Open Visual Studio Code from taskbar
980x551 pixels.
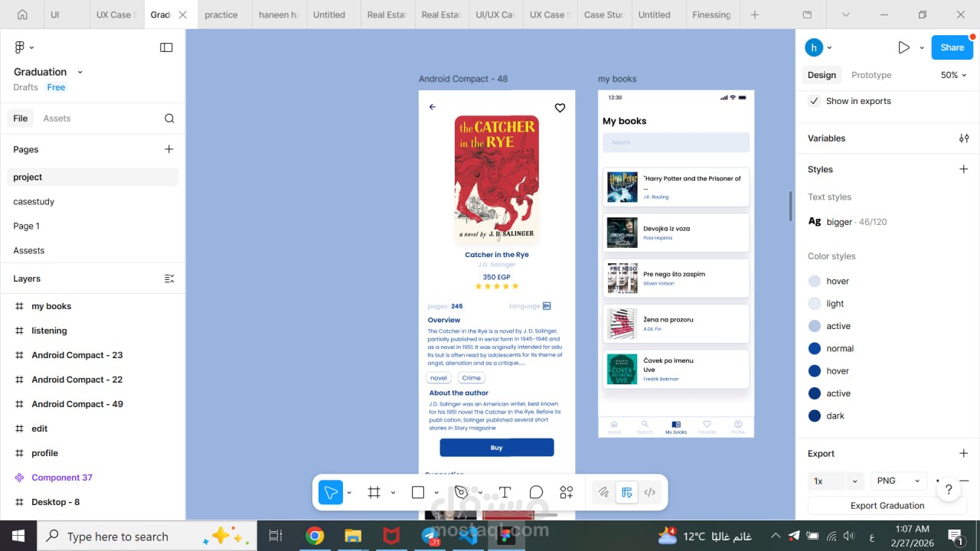pyautogui.click(x=468, y=536)
